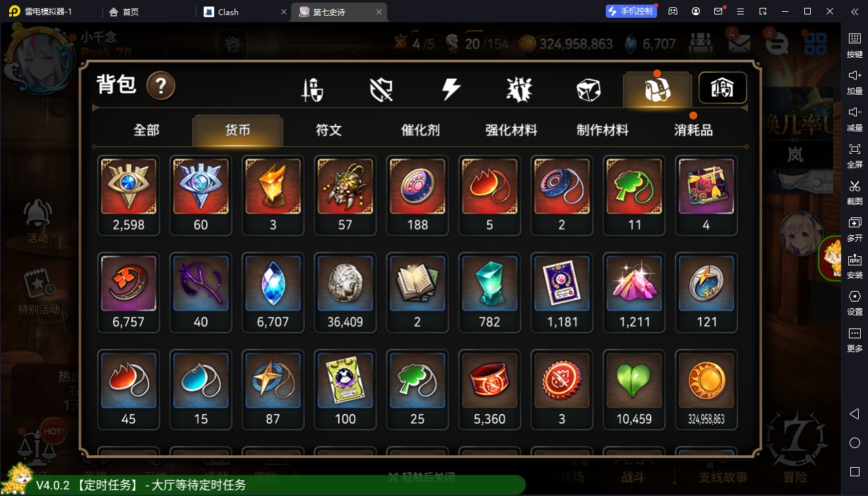
Task: Switch to the 催化剂 tab
Action: coord(420,130)
